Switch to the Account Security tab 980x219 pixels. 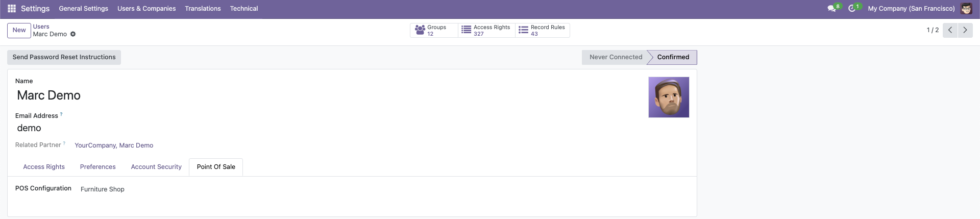156,167
